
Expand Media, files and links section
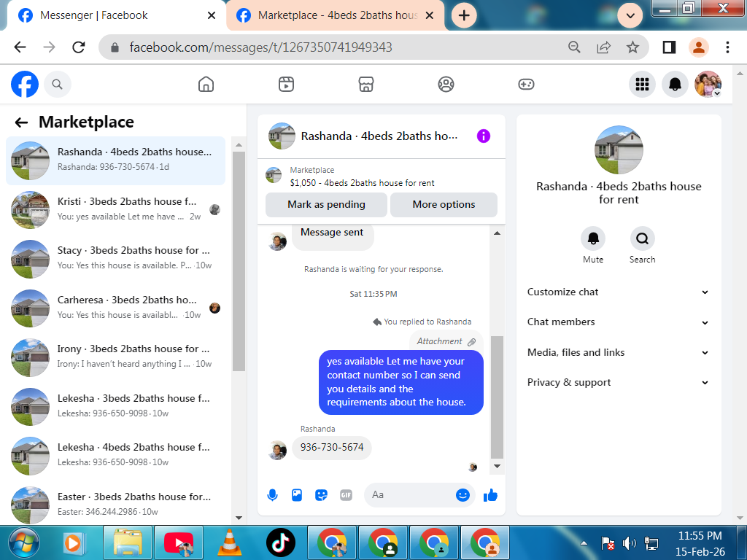click(x=619, y=353)
